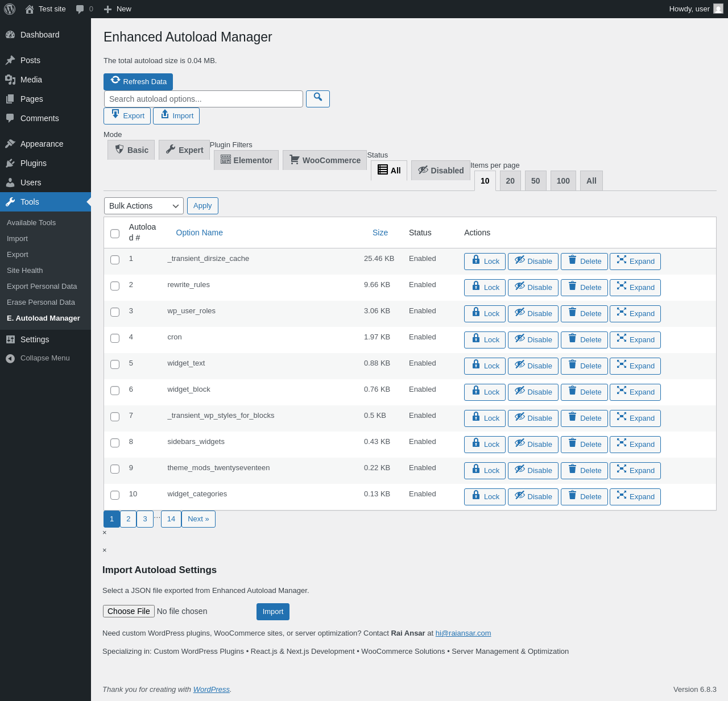The image size is (728, 701).
Task: Disable the cron autoload option
Action: (533, 340)
